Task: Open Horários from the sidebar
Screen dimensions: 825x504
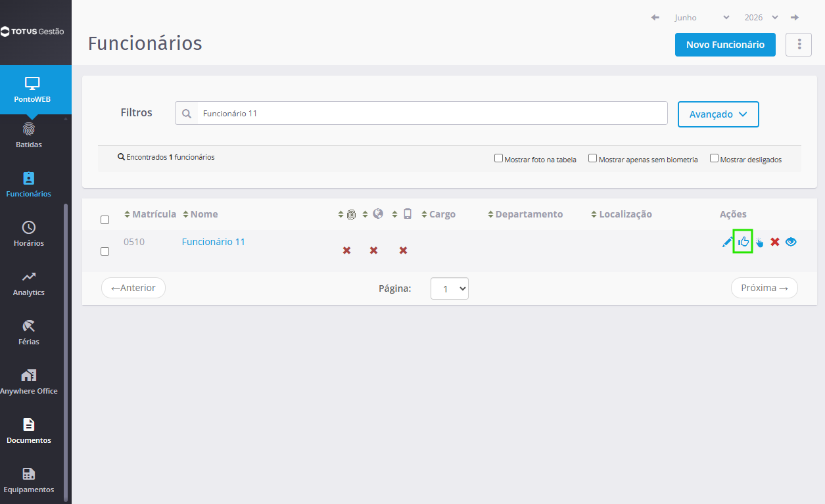Action: pyautogui.click(x=29, y=234)
